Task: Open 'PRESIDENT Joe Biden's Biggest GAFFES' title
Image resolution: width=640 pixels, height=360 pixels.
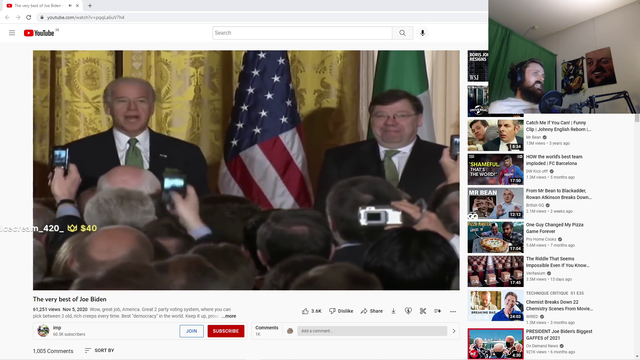Action: [559, 335]
